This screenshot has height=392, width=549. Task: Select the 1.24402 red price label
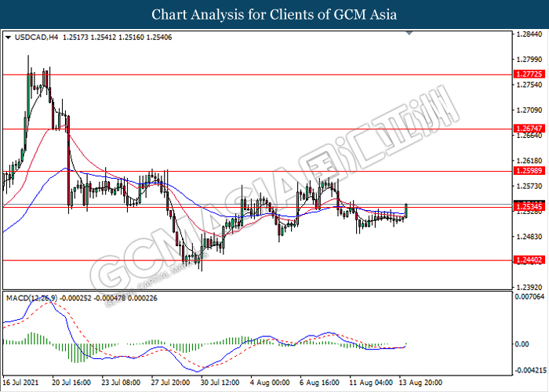tap(529, 260)
